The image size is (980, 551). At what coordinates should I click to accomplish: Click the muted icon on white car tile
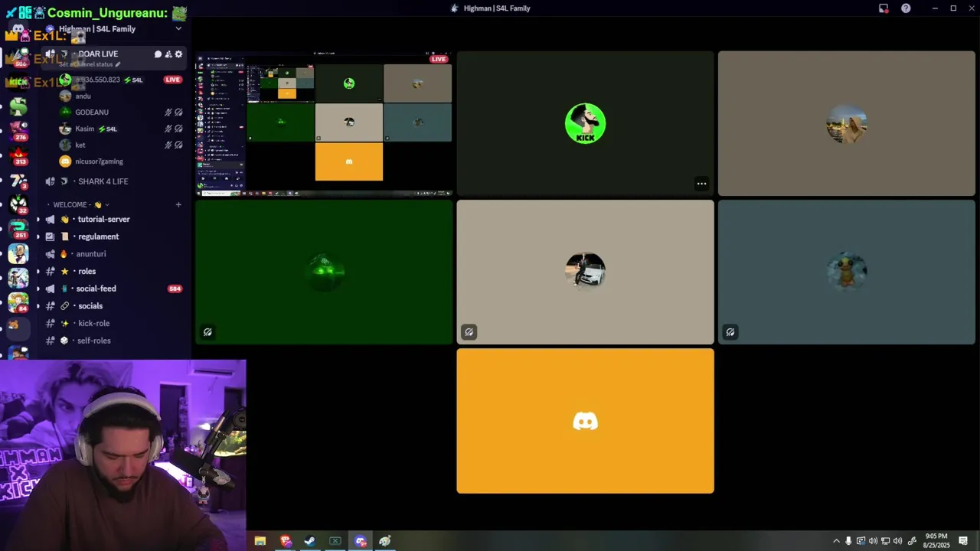tap(469, 332)
